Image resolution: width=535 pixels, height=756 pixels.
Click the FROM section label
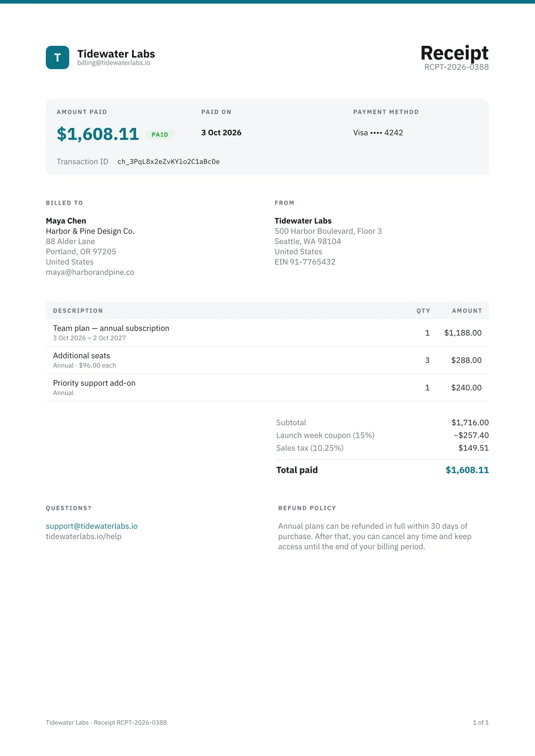284,203
